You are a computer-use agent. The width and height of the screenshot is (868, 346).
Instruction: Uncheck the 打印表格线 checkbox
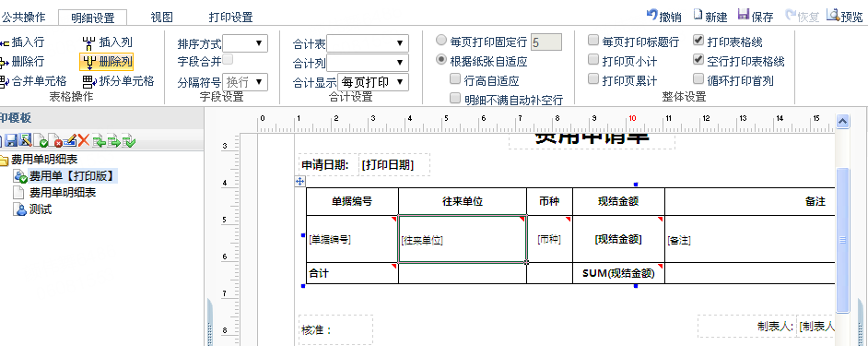[698, 40]
